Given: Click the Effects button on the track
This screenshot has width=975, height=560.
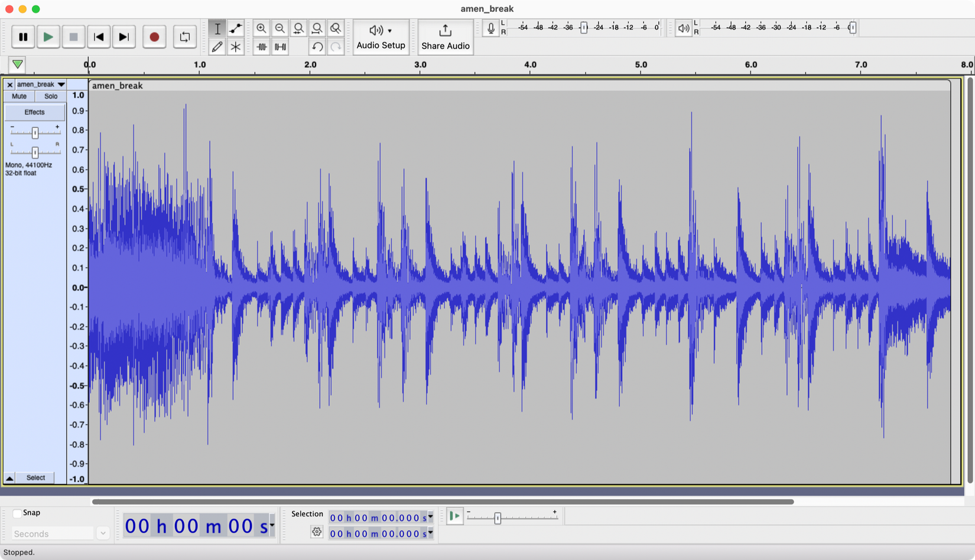Looking at the screenshot, I should [x=34, y=112].
